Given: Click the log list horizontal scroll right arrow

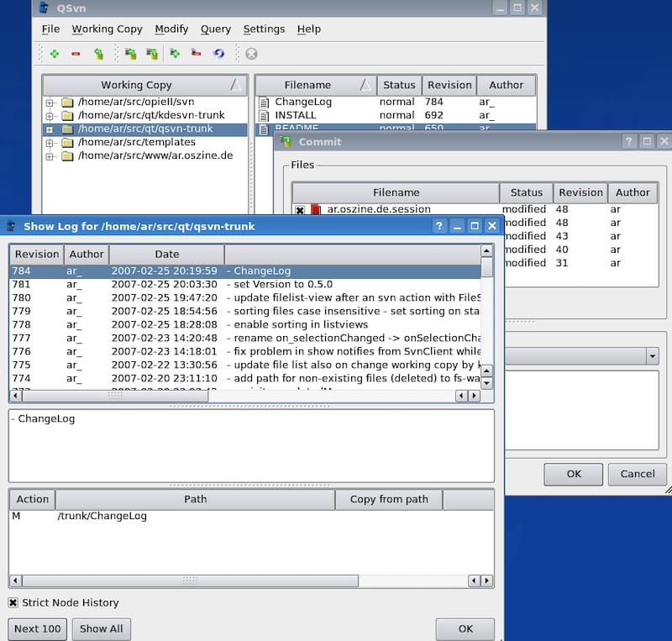Looking at the screenshot, I should [x=474, y=396].
